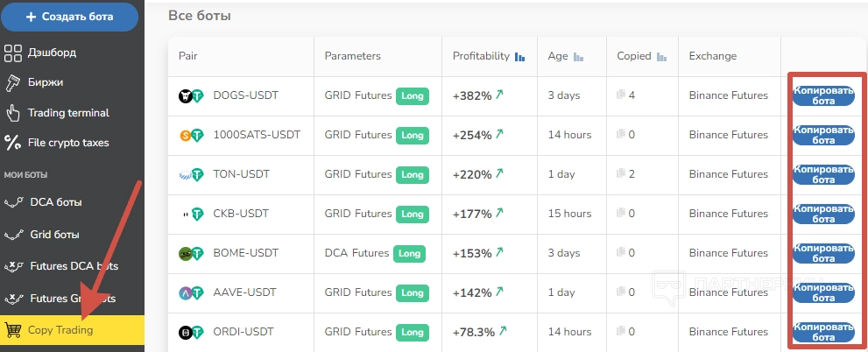Viewport: 868px width, 352px height.
Task: Click the copies icon in BOME-USDT row
Action: [x=621, y=253]
